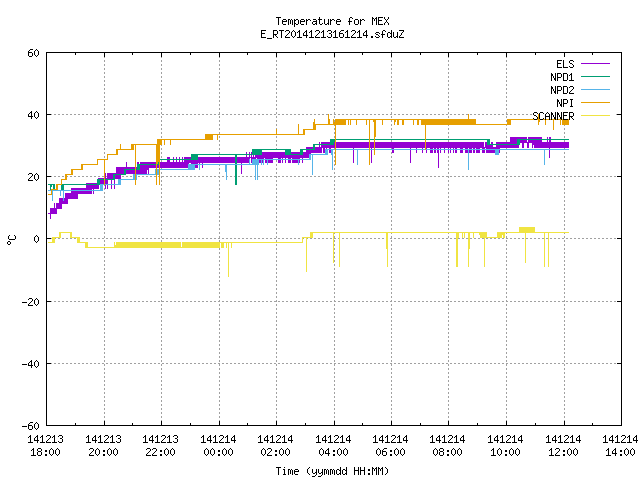Click the x-axis label 141213 18:00

[45, 446]
